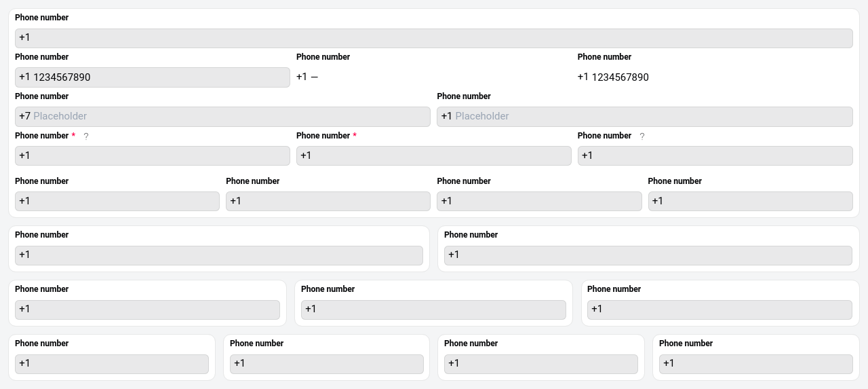The height and width of the screenshot is (389, 868).
Task: Focus second field in top card's four-column row
Action: click(328, 201)
